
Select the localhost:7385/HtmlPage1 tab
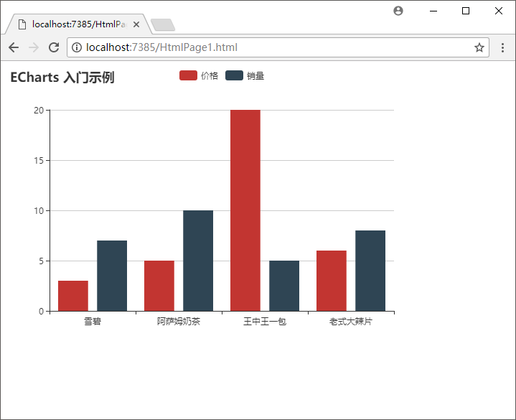(x=78, y=24)
